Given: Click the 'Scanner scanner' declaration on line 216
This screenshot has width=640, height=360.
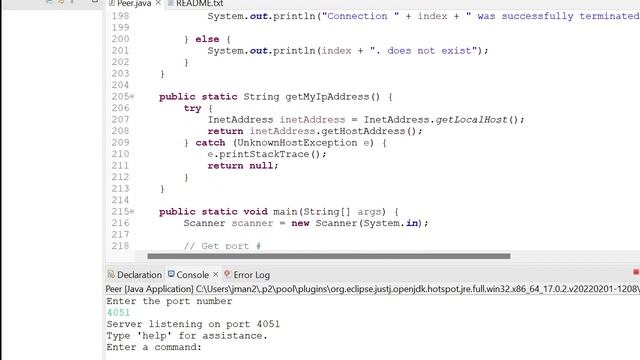Looking at the screenshot, I should 228,223.
